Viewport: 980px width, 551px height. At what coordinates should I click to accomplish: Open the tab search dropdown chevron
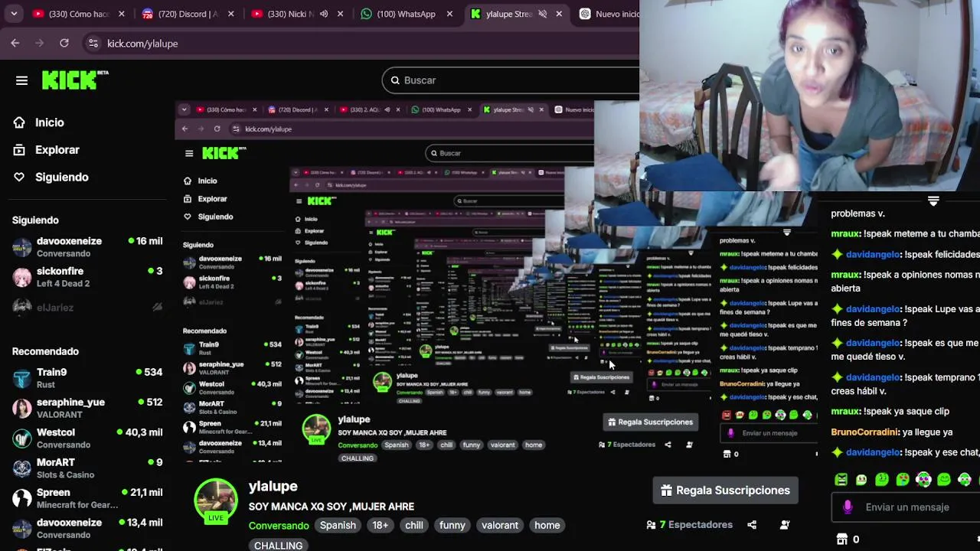[14, 14]
